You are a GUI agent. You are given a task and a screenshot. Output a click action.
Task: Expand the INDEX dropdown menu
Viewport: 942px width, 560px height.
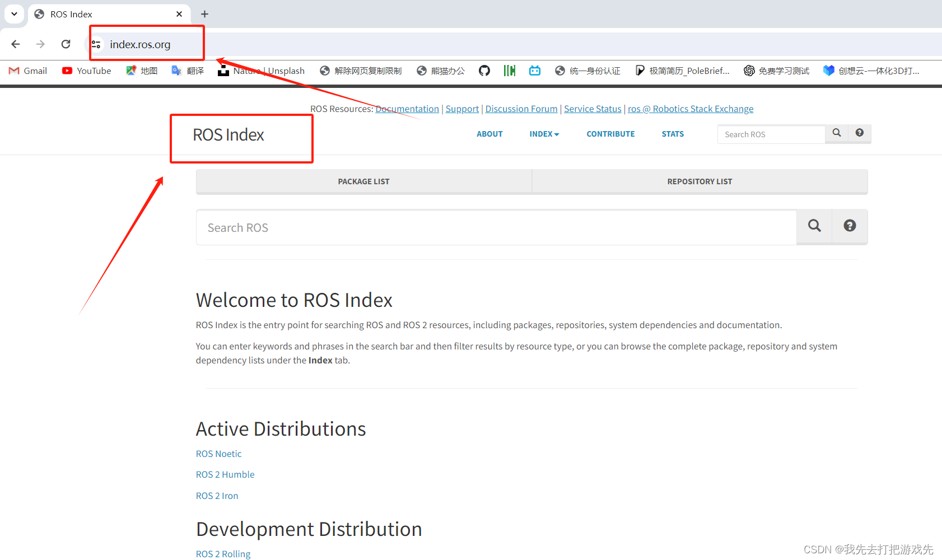click(x=544, y=134)
